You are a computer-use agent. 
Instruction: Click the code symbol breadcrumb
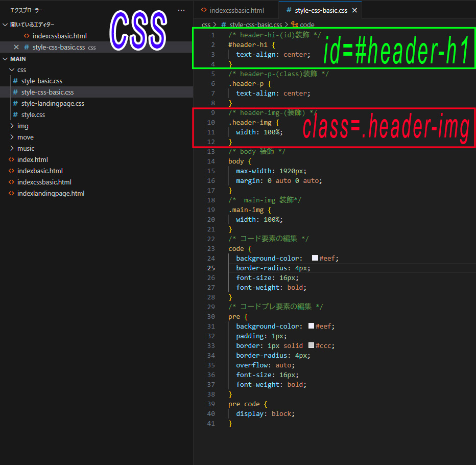point(307,25)
